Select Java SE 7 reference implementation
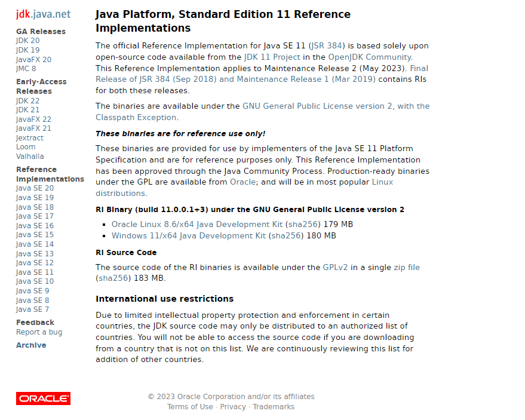525x420 pixels. pyautogui.click(x=33, y=309)
